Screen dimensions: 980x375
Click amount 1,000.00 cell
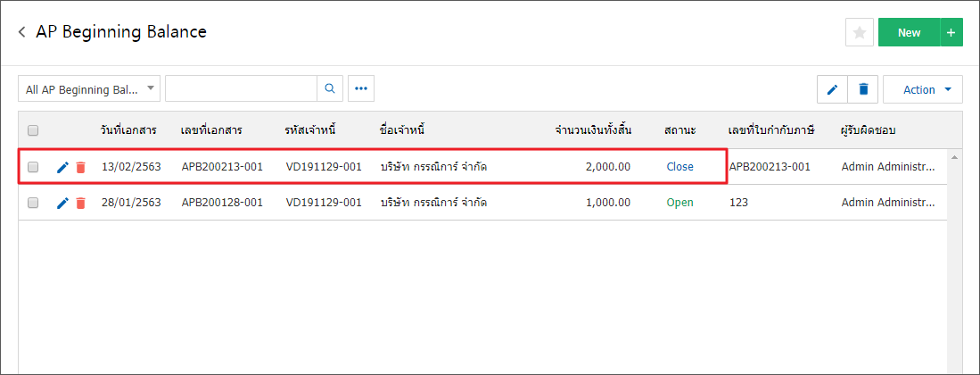pos(608,203)
